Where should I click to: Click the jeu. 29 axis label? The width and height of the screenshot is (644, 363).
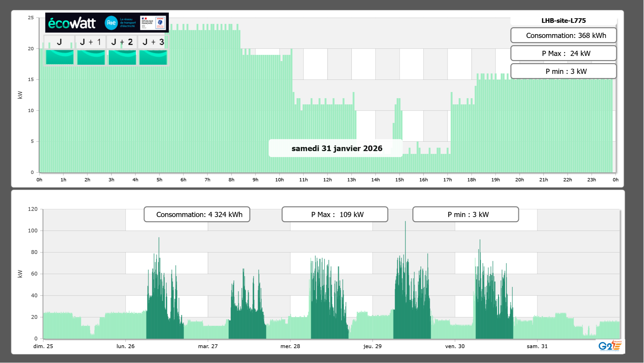[x=372, y=346]
